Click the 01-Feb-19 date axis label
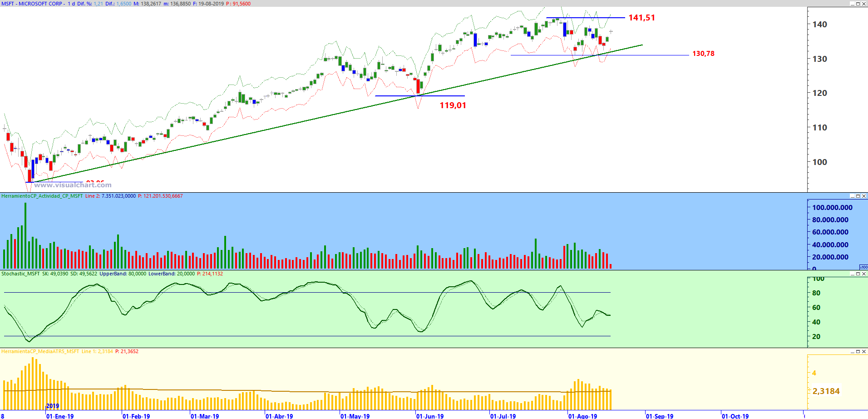 [136, 416]
